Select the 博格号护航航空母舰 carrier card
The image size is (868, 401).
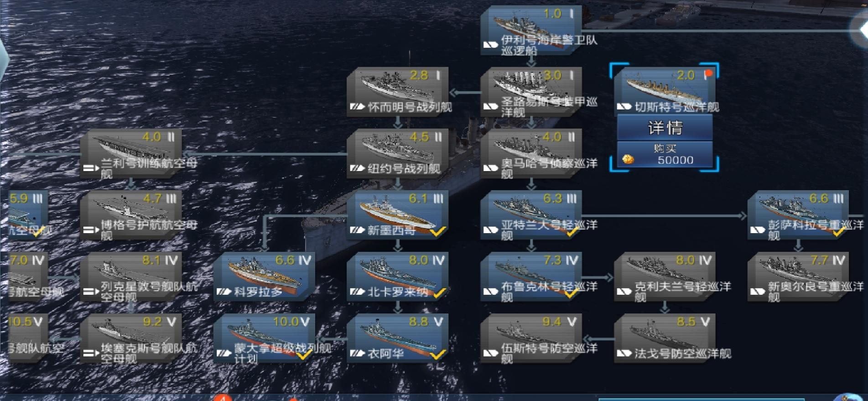coord(131,215)
